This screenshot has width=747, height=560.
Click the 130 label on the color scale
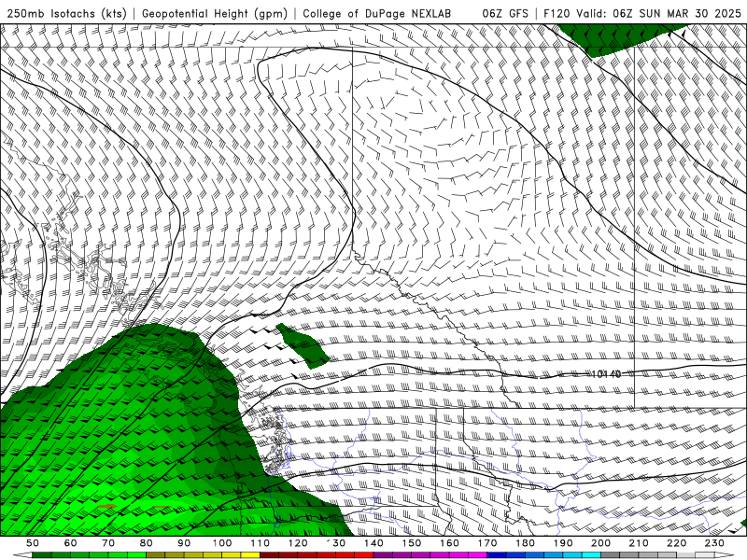(x=336, y=543)
